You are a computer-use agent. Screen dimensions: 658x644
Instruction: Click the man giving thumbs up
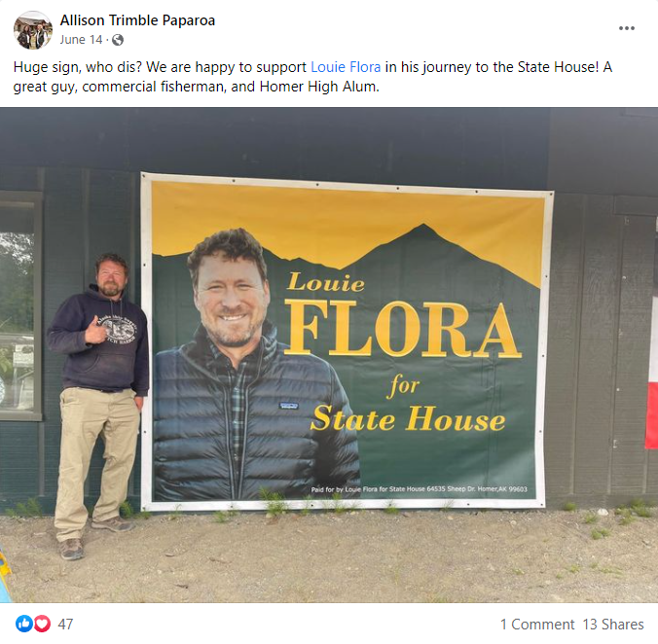(x=99, y=405)
